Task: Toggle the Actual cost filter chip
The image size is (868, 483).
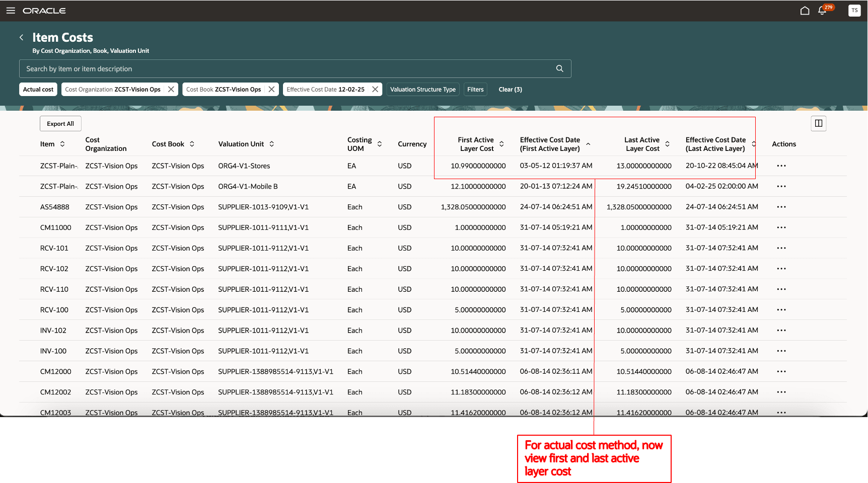Action: (x=38, y=89)
